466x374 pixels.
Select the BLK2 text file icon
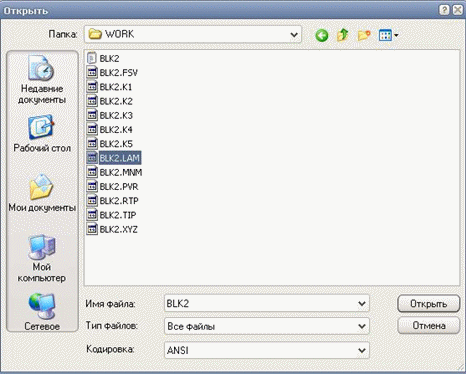pos(91,58)
